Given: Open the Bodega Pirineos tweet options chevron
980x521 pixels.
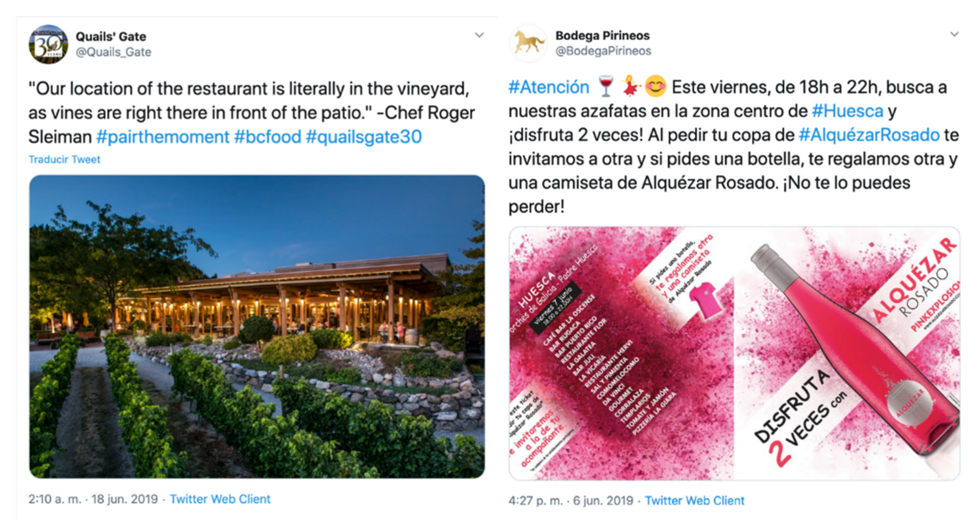Looking at the screenshot, I should coord(954,34).
